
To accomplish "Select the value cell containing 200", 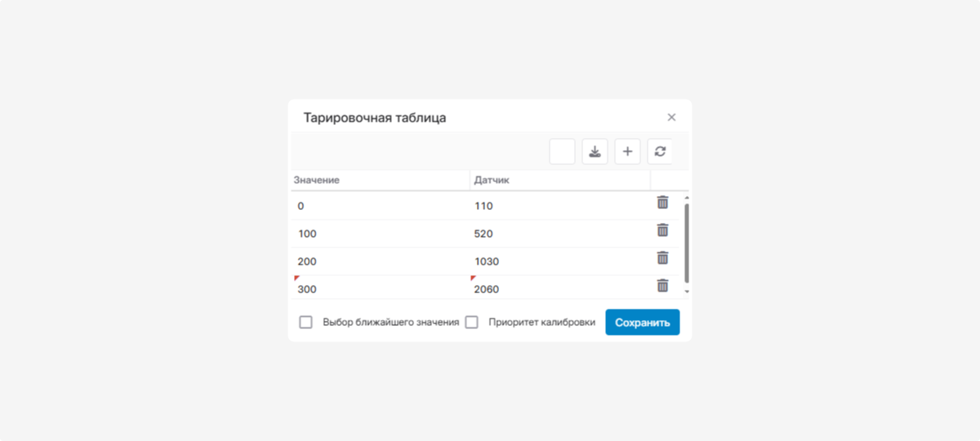I will [x=381, y=261].
